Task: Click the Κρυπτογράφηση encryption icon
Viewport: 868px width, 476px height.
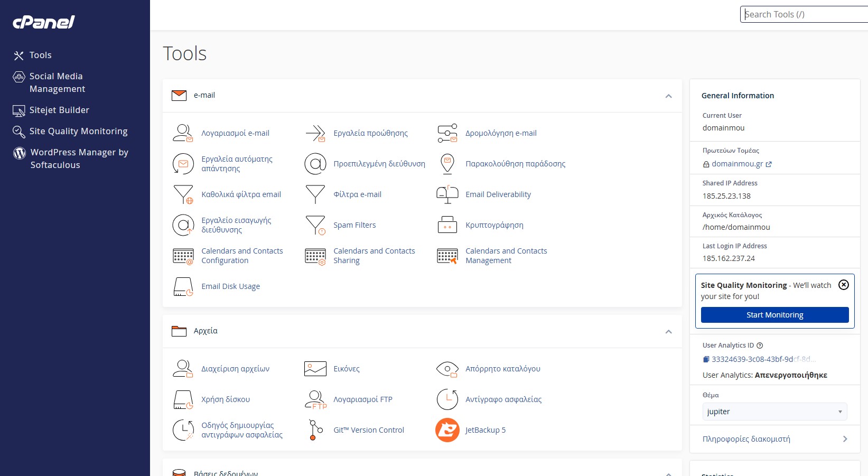Action: pyautogui.click(x=447, y=225)
